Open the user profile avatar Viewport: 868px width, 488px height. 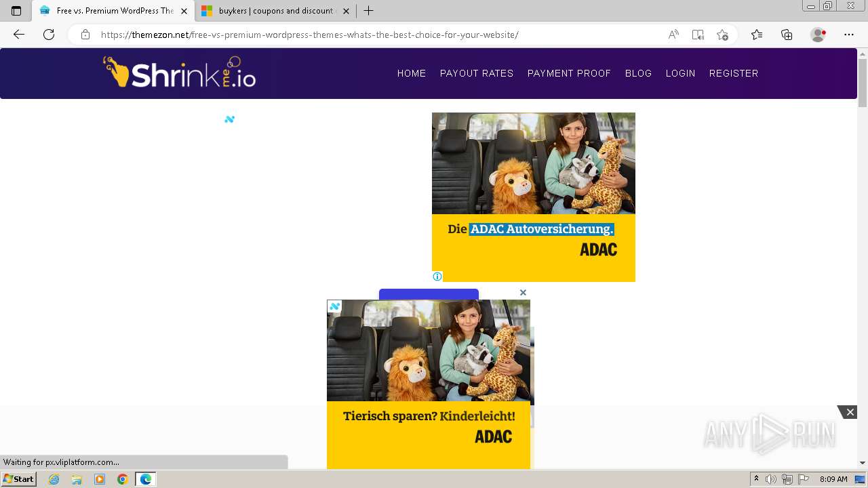818,35
